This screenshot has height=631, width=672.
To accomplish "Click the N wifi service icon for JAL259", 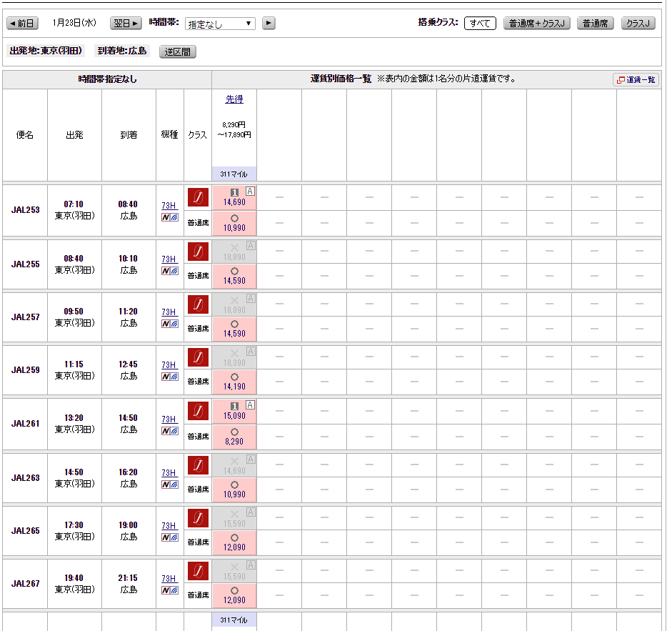I will (x=170, y=377).
